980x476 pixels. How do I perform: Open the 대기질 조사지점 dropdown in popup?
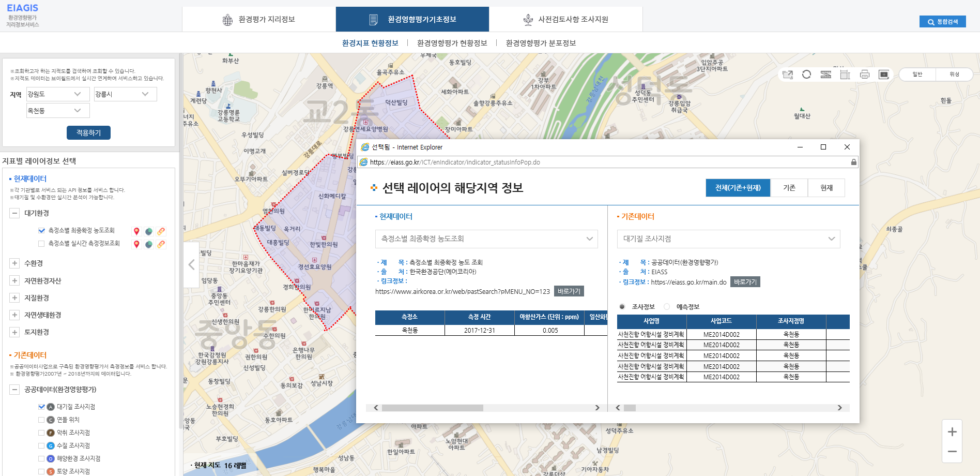pos(728,239)
